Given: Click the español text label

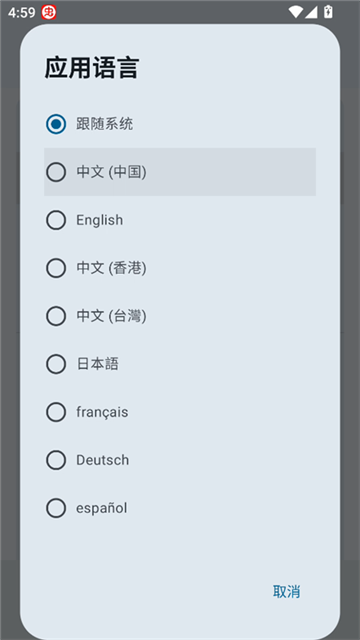Looking at the screenshot, I should [102, 508].
